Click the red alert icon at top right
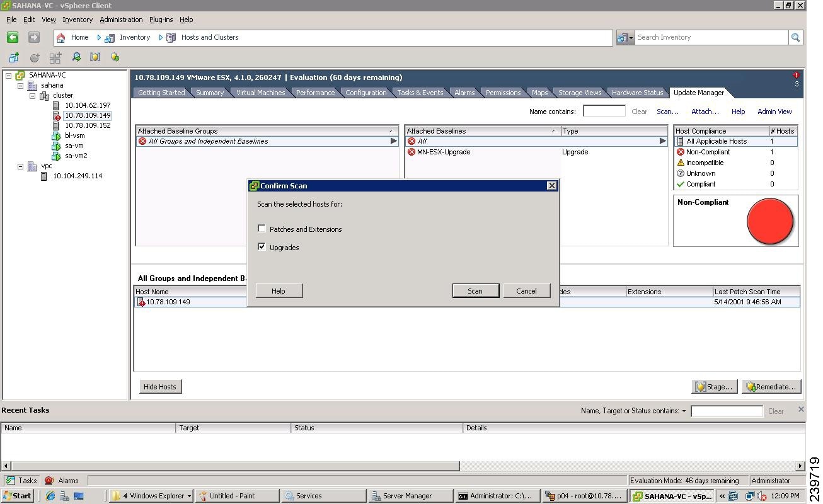The width and height of the screenshot is (823, 504). (x=797, y=75)
